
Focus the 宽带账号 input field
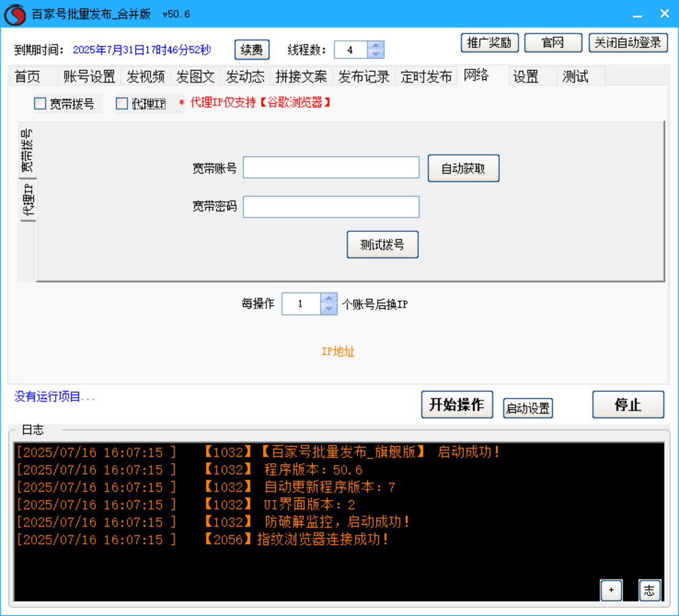[331, 167]
